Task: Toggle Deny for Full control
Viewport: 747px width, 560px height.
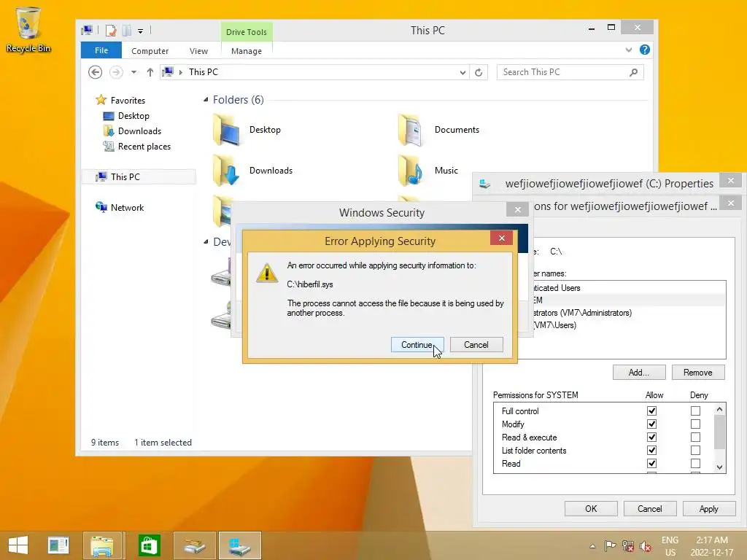Action: (695, 411)
